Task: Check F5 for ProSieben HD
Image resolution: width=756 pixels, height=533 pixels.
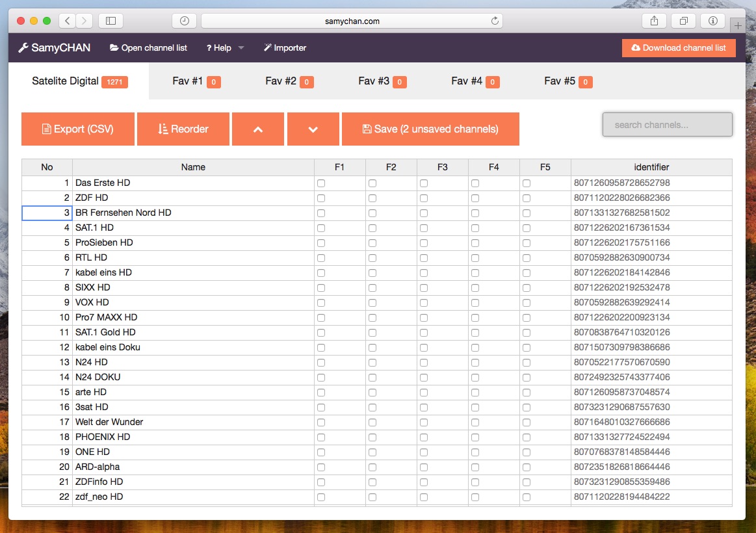Action: (527, 243)
